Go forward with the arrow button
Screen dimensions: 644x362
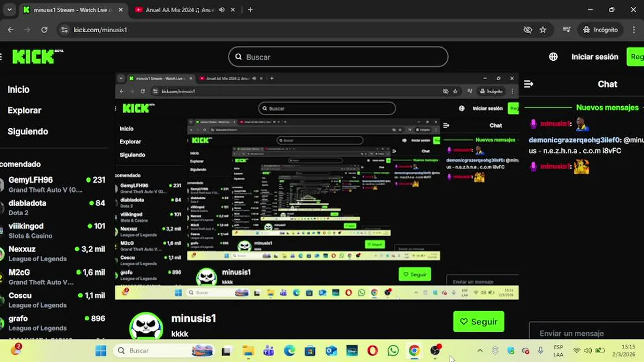27,30
